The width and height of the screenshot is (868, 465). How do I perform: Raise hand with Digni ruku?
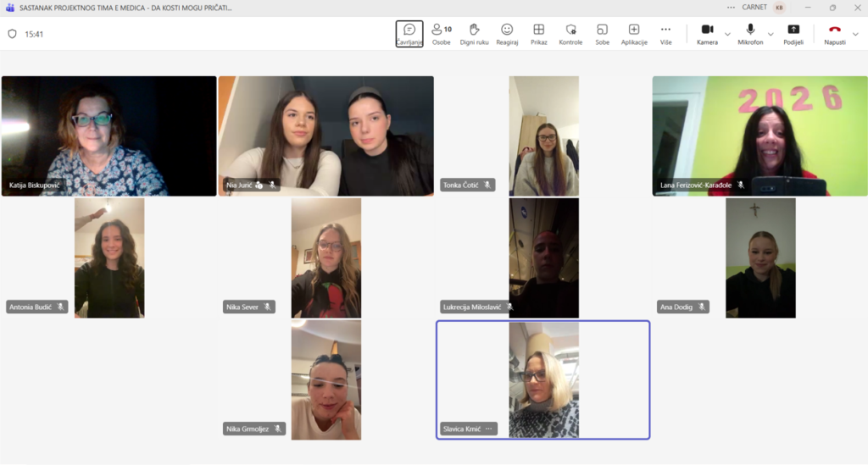474,34
